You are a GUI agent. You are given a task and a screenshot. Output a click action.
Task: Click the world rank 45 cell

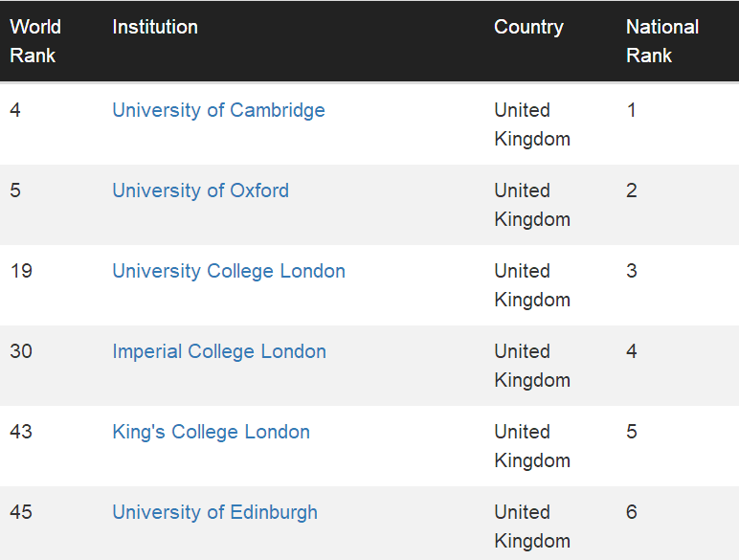(x=21, y=512)
